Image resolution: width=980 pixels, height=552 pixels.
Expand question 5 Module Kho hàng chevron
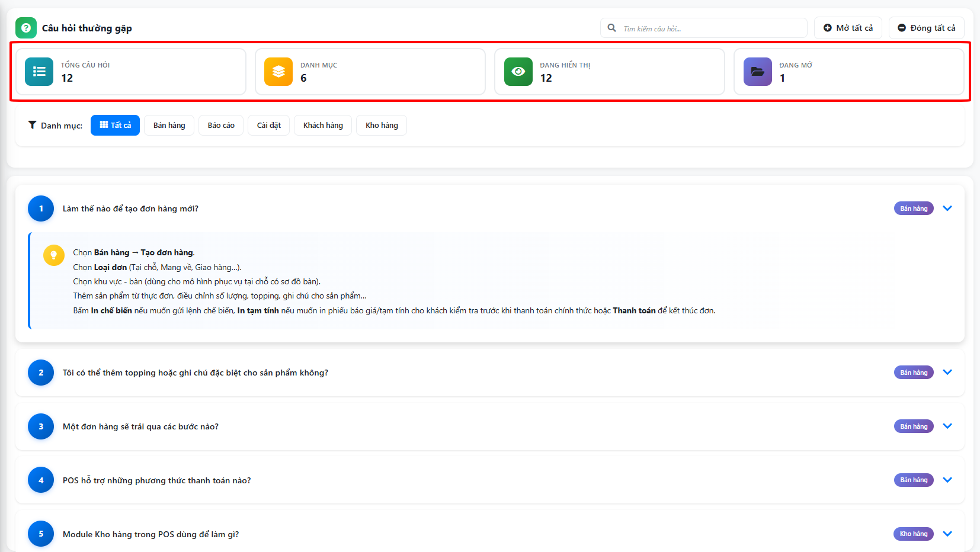pos(947,534)
